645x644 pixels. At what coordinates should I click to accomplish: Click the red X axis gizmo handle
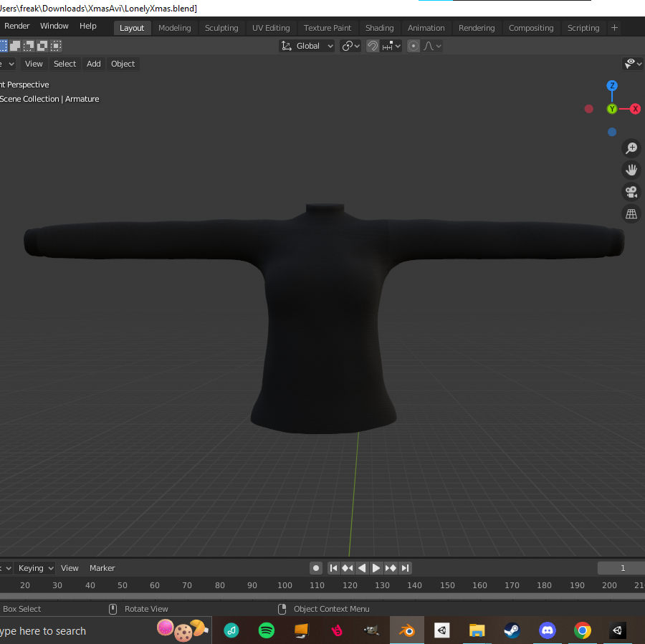point(635,109)
